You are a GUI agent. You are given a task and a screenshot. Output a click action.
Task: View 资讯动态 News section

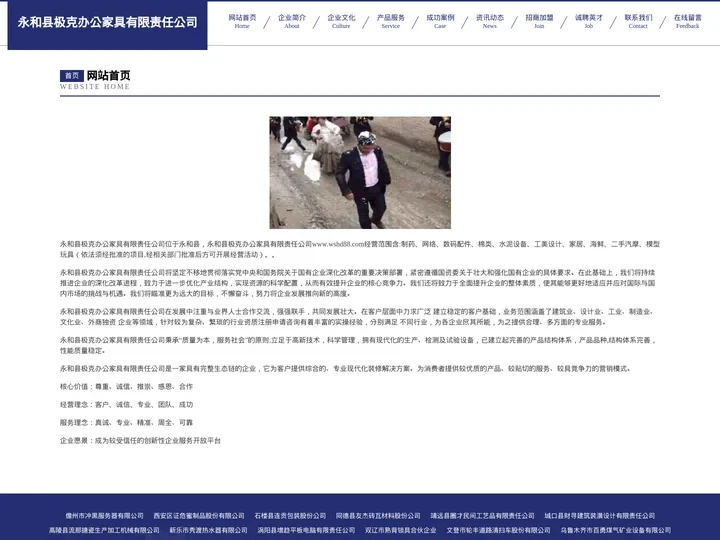[x=489, y=21]
